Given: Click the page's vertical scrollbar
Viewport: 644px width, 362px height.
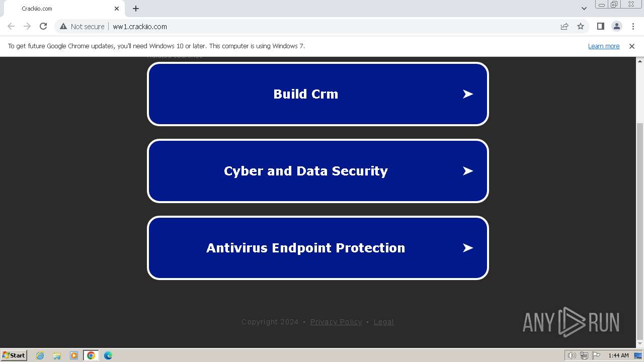Looking at the screenshot, I should click(x=640, y=231).
